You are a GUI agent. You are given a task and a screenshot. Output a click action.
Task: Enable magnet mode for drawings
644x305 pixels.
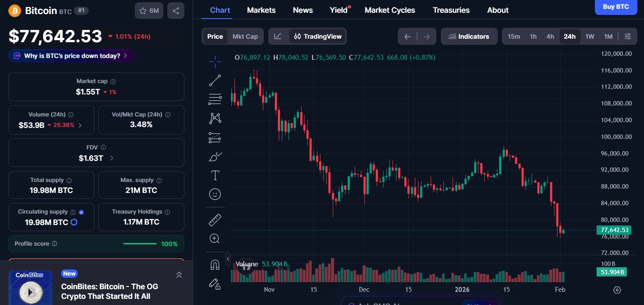[x=215, y=264]
